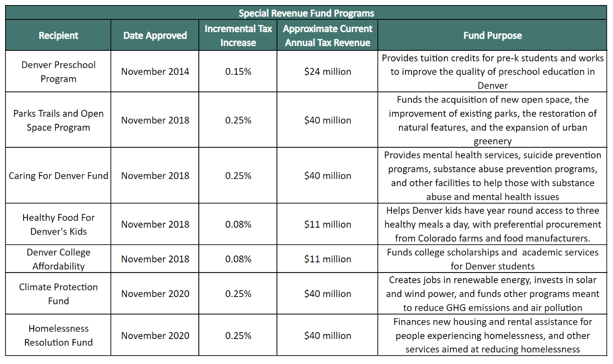Click the Special Revenue Fund Programs title
This screenshot has width=613, height=364.
(x=306, y=13)
